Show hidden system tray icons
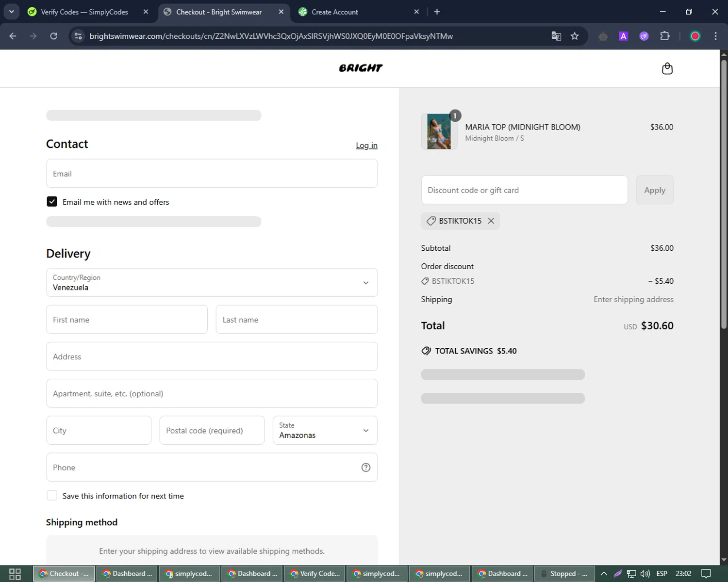728x582 pixels. point(604,574)
